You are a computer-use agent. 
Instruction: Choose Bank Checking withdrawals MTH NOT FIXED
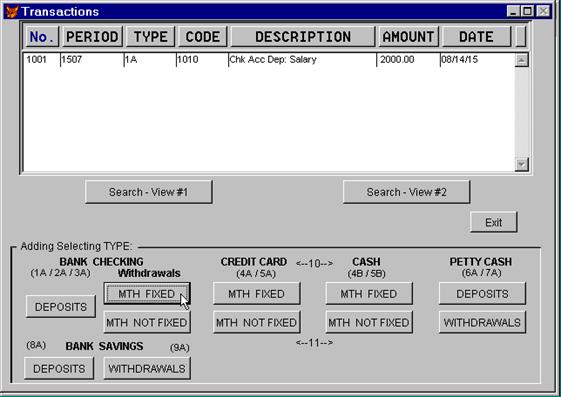tap(147, 322)
